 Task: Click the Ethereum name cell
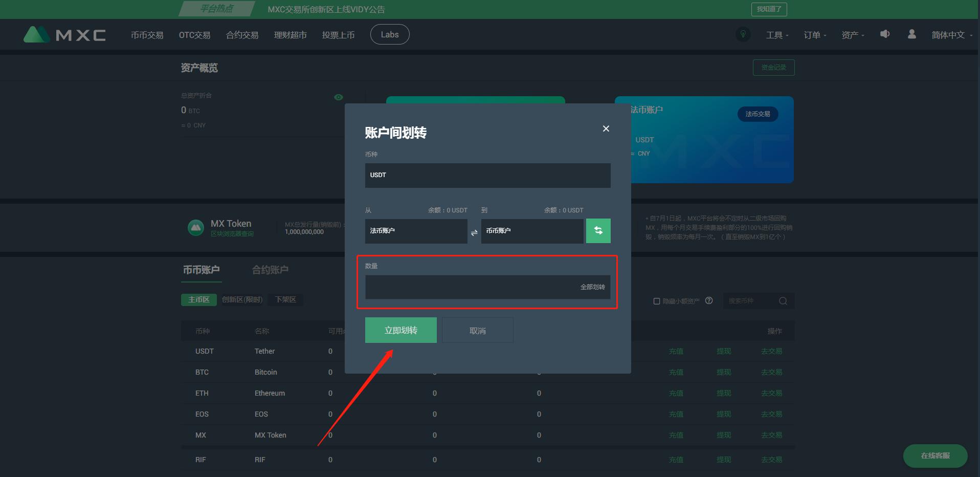(x=270, y=393)
